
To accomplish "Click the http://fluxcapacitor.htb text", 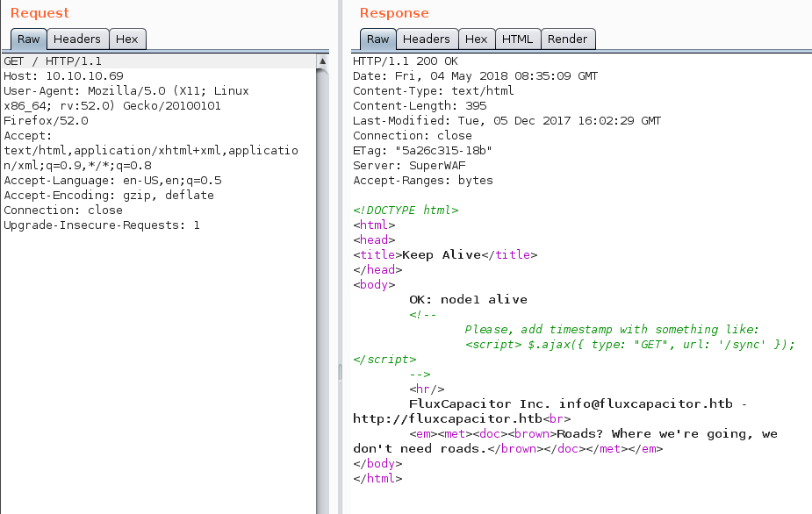I will pos(448,419).
